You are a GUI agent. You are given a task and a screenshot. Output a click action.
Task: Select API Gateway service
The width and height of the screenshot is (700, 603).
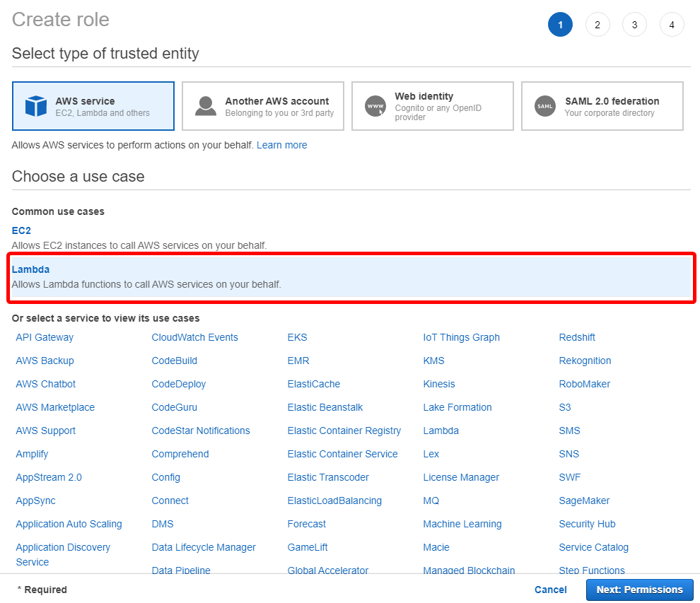point(45,337)
